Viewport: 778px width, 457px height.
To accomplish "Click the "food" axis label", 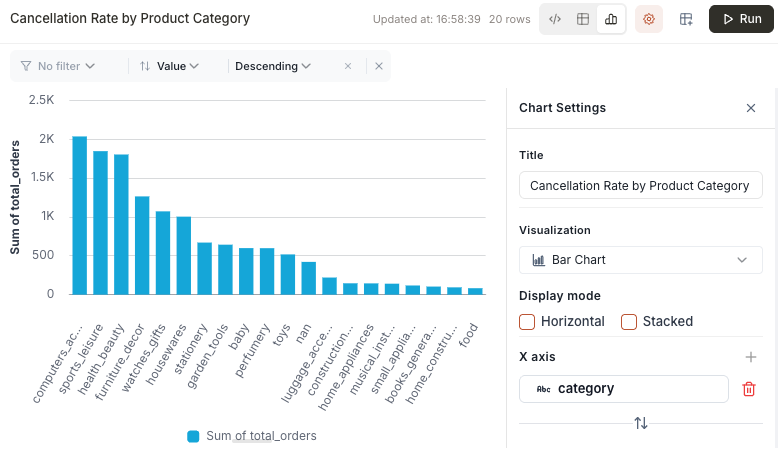I will [468, 335].
